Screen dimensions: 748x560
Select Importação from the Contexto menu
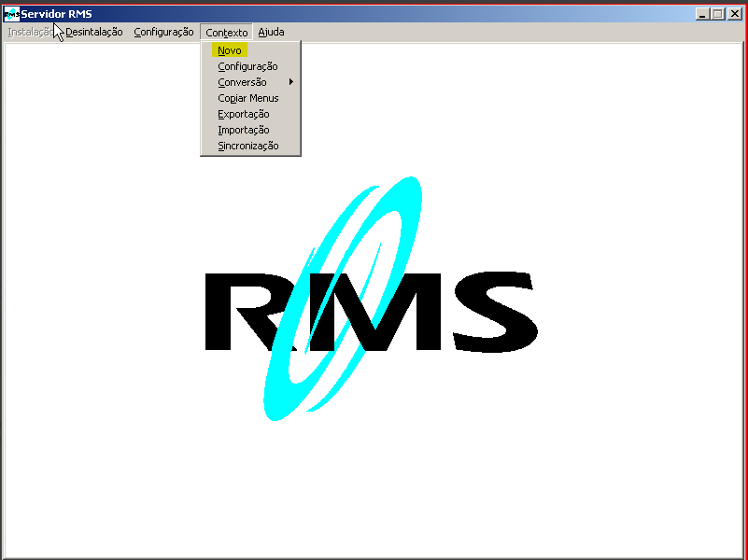tap(243, 130)
